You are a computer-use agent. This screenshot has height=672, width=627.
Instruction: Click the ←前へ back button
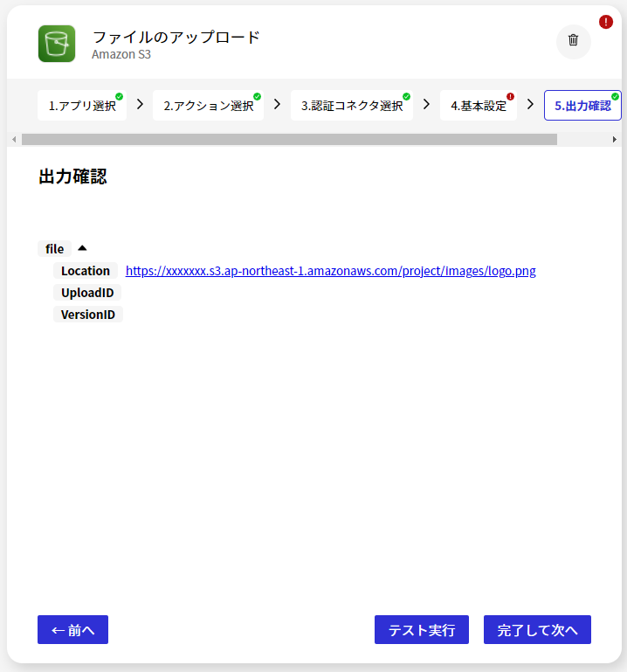tap(72, 629)
